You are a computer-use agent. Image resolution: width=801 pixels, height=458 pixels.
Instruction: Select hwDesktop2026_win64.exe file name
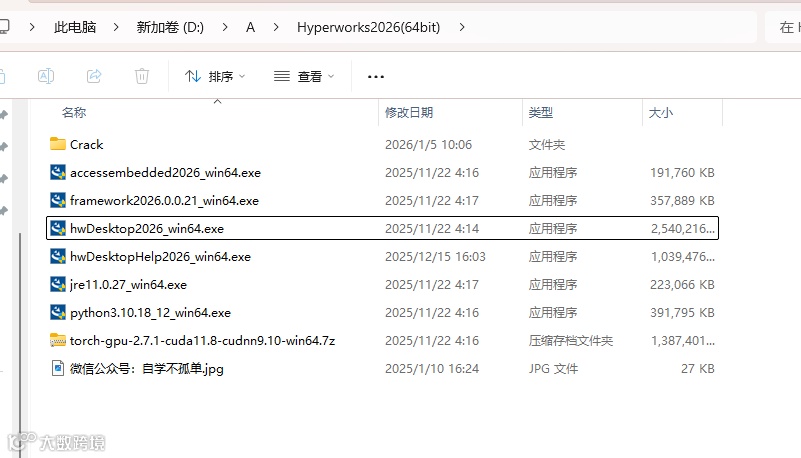click(147, 229)
